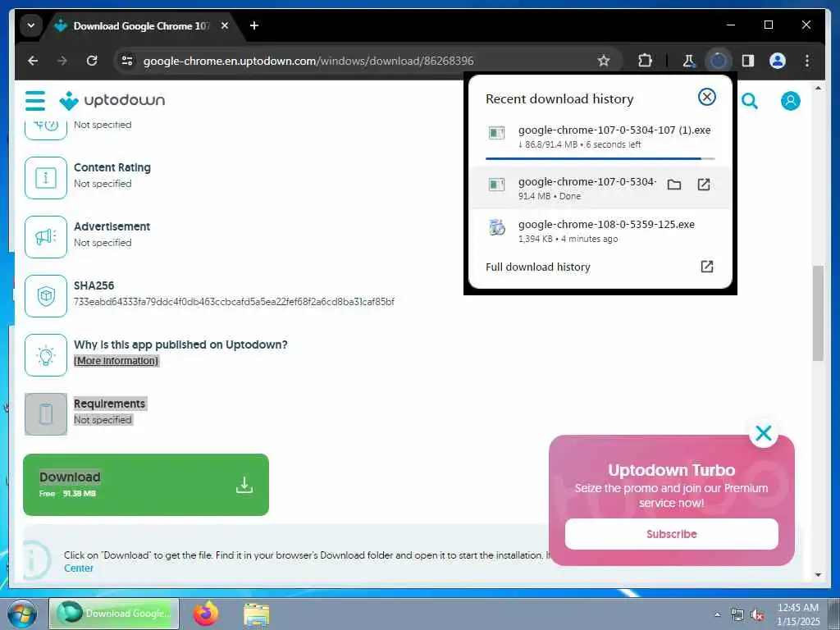
Task: Open the Windows Start button
Action: pyautogui.click(x=22, y=614)
